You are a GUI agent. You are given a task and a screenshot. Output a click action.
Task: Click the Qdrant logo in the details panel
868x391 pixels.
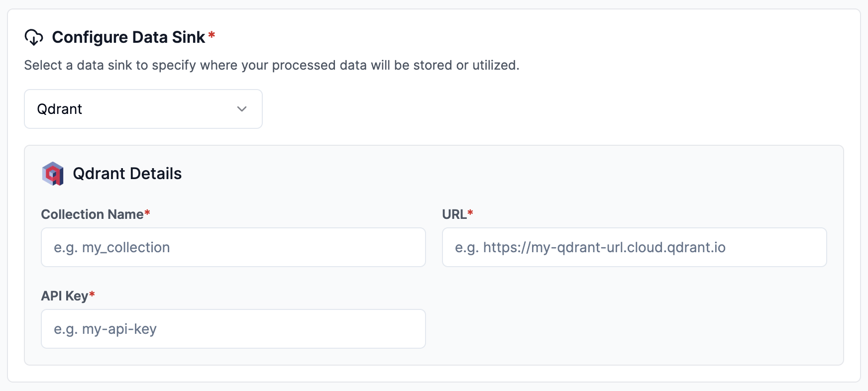tap(53, 174)
